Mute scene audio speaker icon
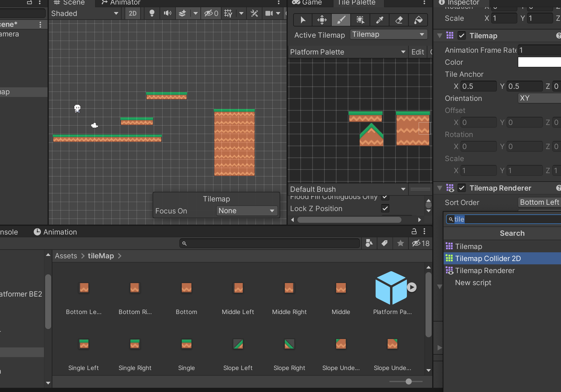The height and width of the screenshot is (392, 561). pos(167,13)
